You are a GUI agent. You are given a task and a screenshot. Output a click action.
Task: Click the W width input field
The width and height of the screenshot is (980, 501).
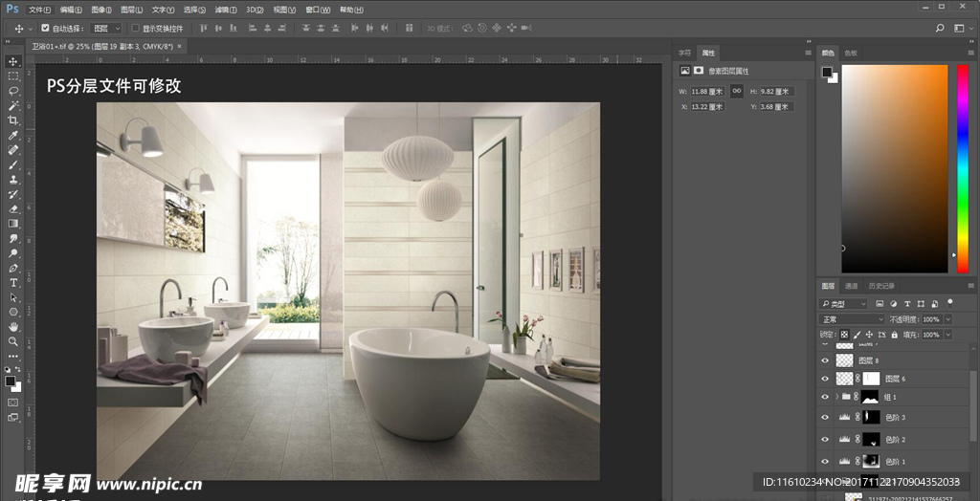[x=707, y=91]
